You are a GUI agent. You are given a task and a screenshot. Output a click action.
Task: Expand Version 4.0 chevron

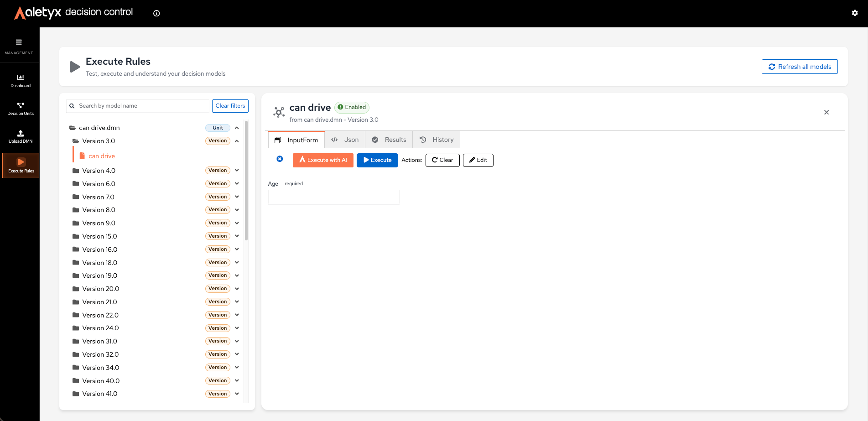point(237,171)
